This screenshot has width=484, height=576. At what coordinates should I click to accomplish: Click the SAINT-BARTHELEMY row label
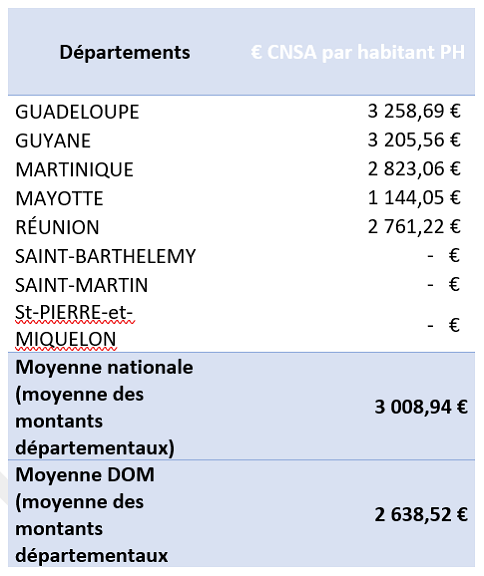[106, 256]
